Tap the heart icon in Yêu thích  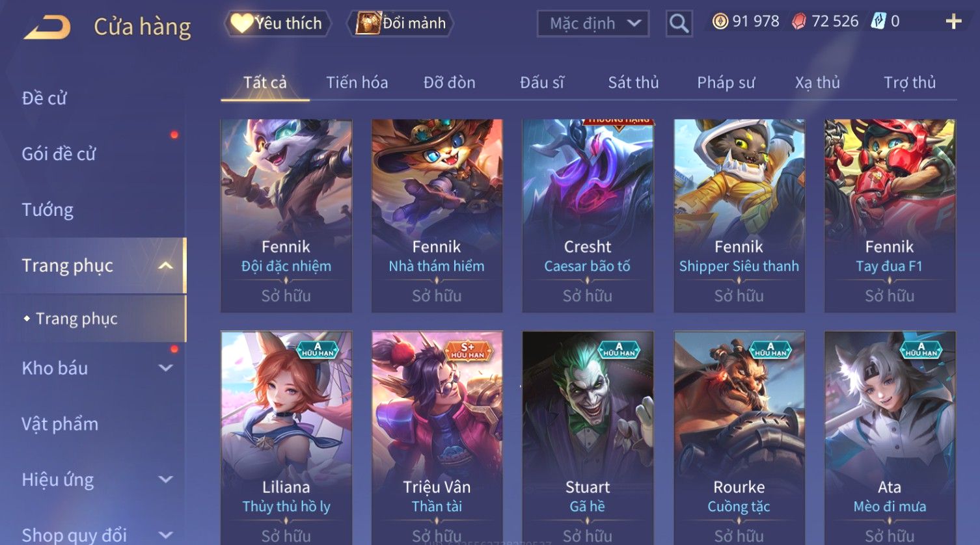pyautogui.click(x=241, y=23)
